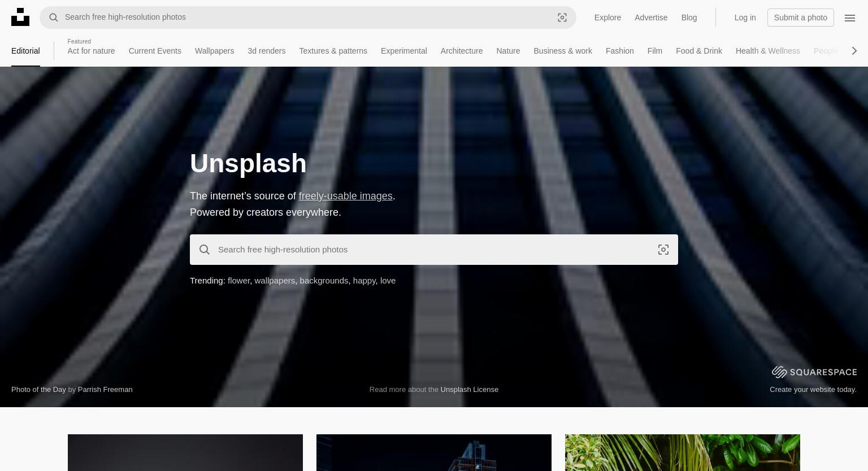
Task: Open the Business & work topic
Action: pyautogui.click(x=563, y=51)
